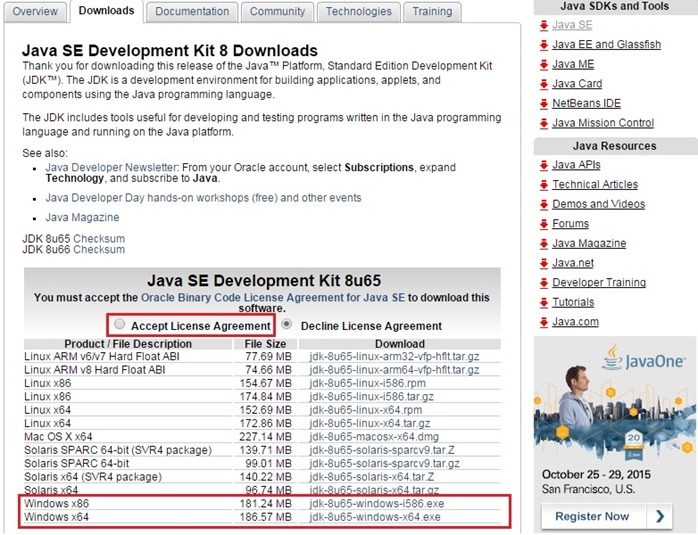Click the Mac OS X x64 row label
698x535 pixels.
[58, 437]
